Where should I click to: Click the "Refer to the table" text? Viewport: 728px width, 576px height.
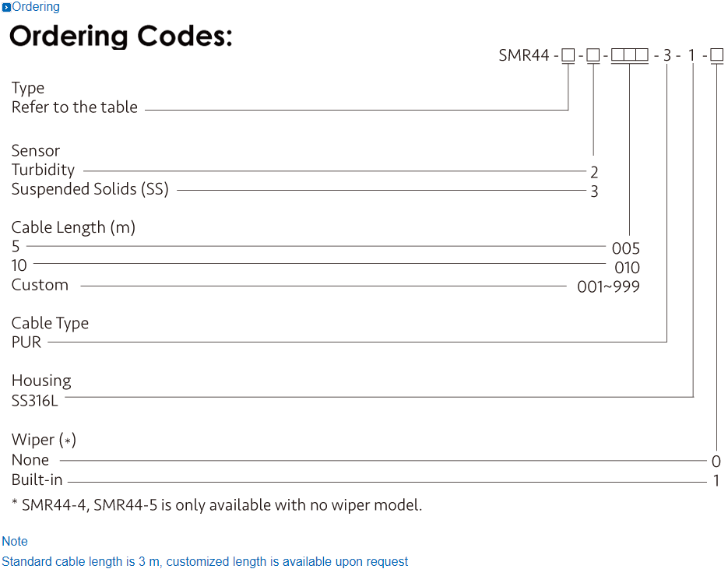click(75, 107)
